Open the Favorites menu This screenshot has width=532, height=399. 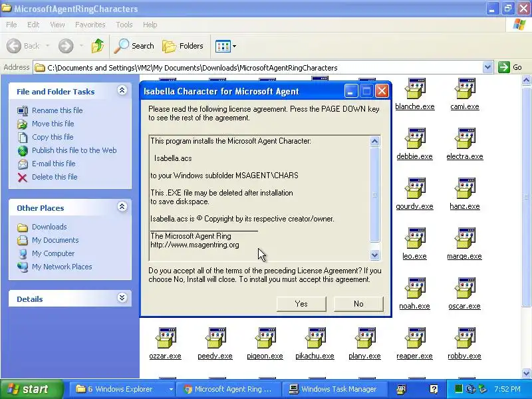pos(90,25)
